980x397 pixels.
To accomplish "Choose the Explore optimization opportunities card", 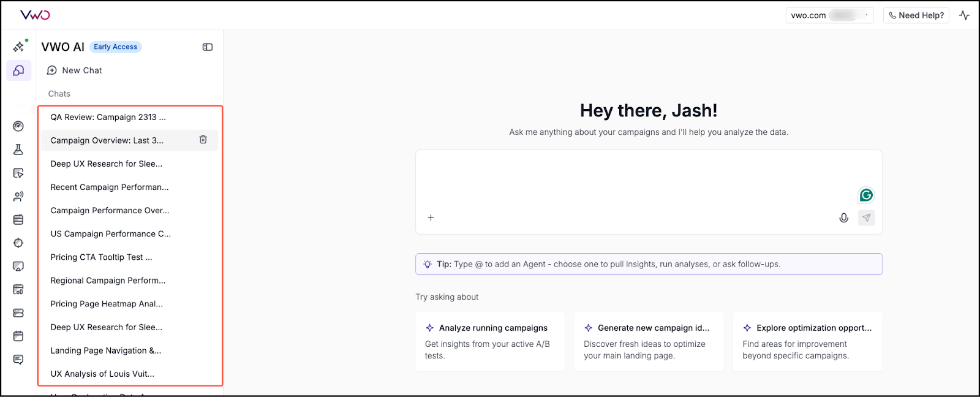I will pos(807,341).
